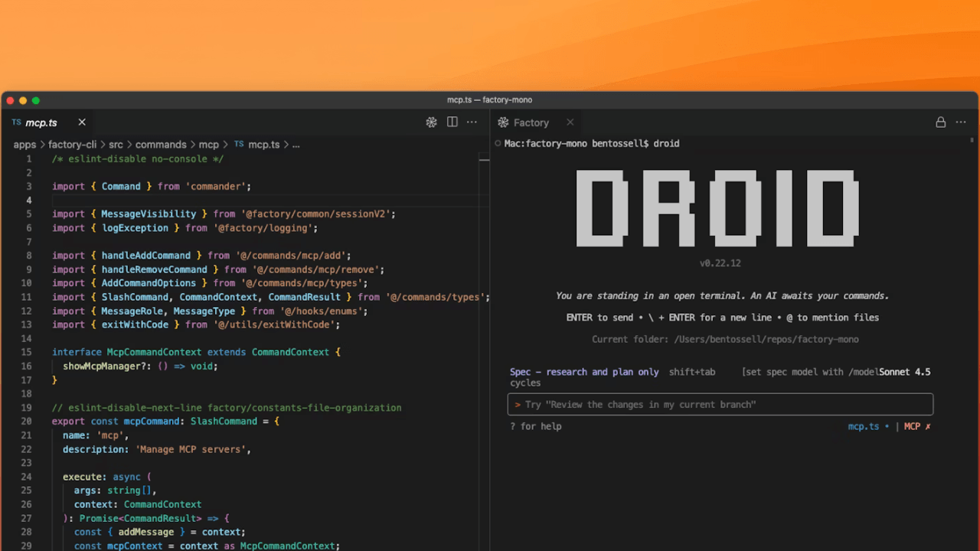980x551 pixels.
Task: Switch to the Factory tab
Action: (531, 122)
